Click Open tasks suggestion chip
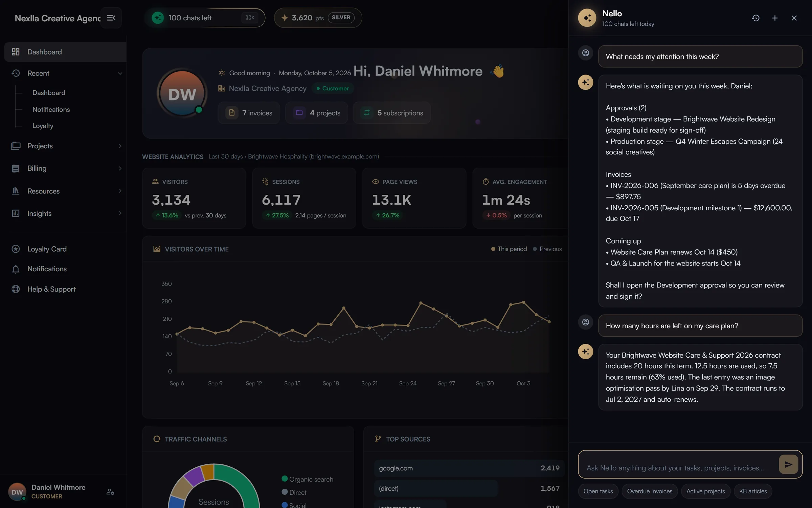Image resolution: width=812 pixels, height=508 pixels. (598, 491)
